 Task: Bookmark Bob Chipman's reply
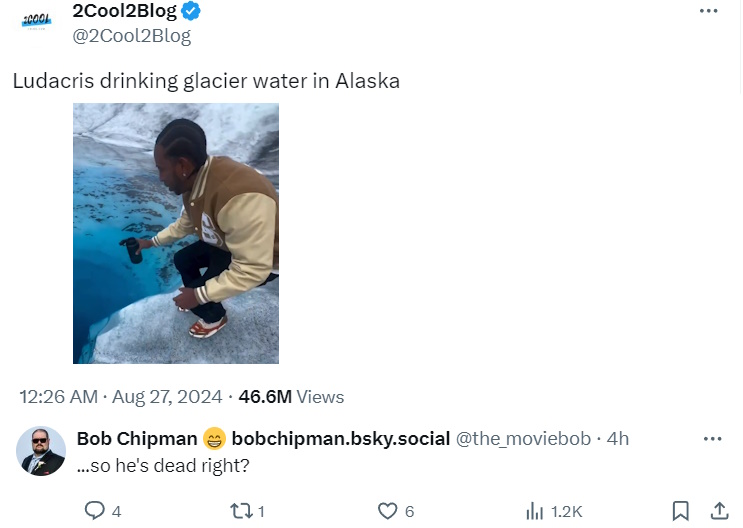[x=680, y=511]
